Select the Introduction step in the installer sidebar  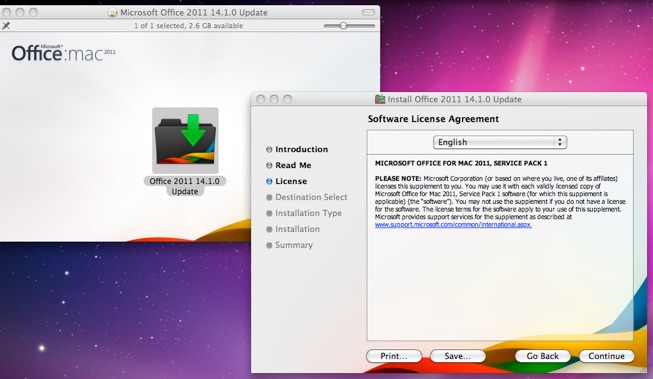click(x=301, y=149)
